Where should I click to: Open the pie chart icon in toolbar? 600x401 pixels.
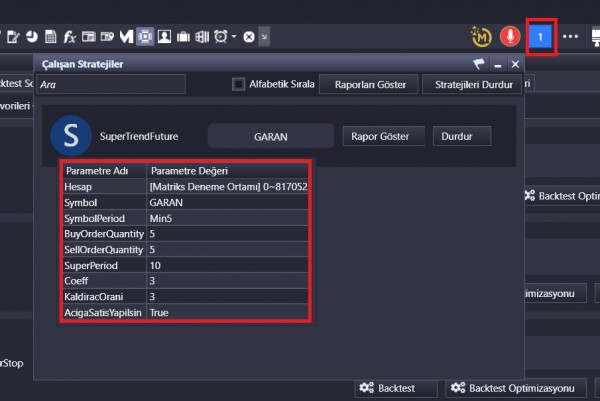(32, 37)
